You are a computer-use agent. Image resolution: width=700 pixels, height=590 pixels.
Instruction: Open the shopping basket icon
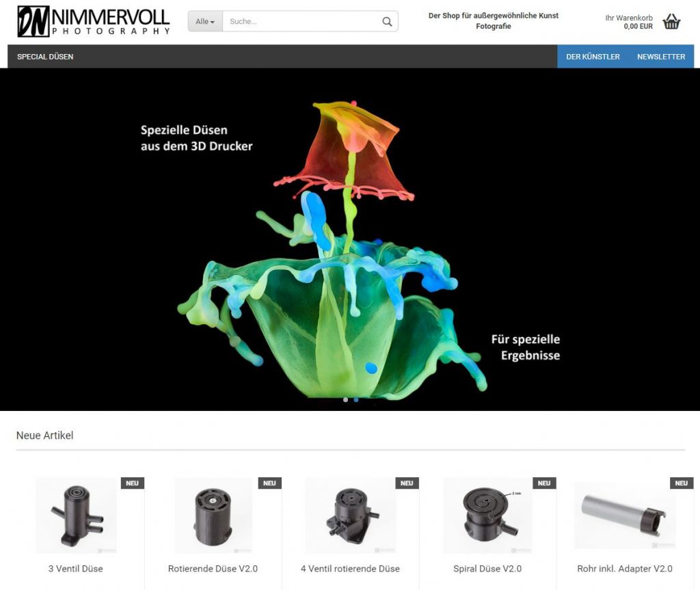671,22
